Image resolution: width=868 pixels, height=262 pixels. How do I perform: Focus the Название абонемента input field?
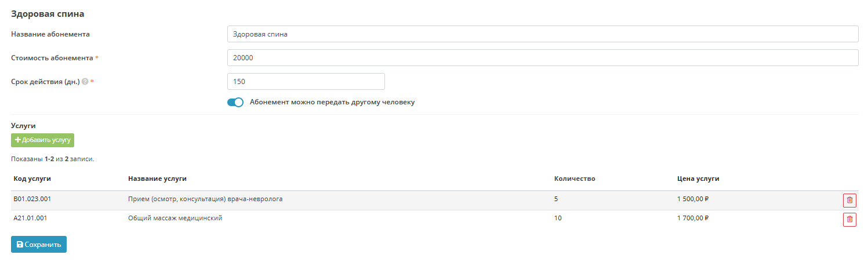pos(542,34)
